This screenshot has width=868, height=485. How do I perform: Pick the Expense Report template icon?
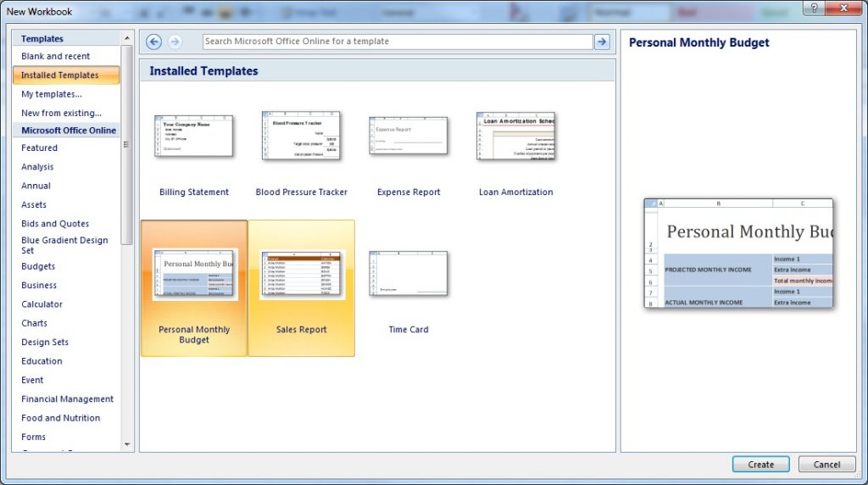tap(409, 137)
